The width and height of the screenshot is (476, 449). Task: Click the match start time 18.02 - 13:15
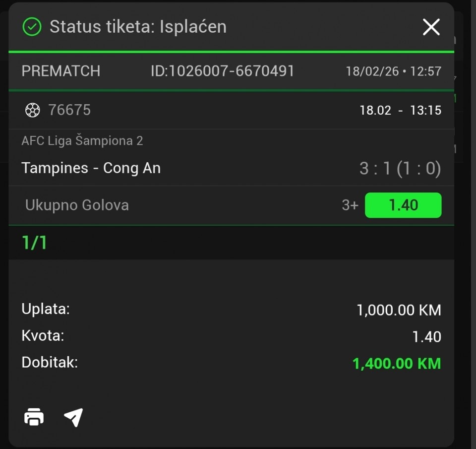(400, 110)
